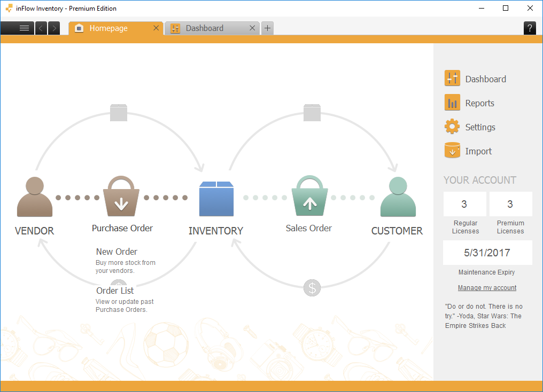Open the hamburger main menu

[17, 28]
